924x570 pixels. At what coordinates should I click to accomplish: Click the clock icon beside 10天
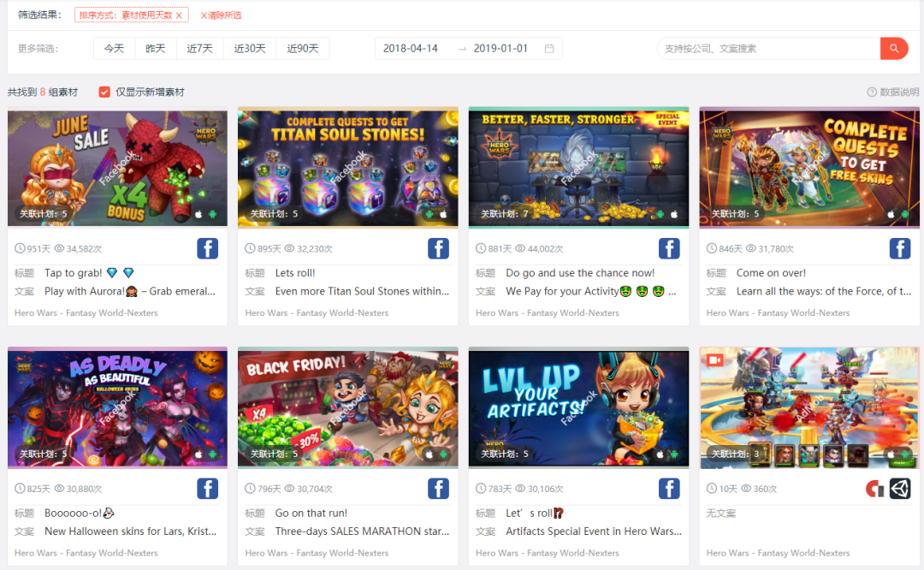tap(711, 489)
